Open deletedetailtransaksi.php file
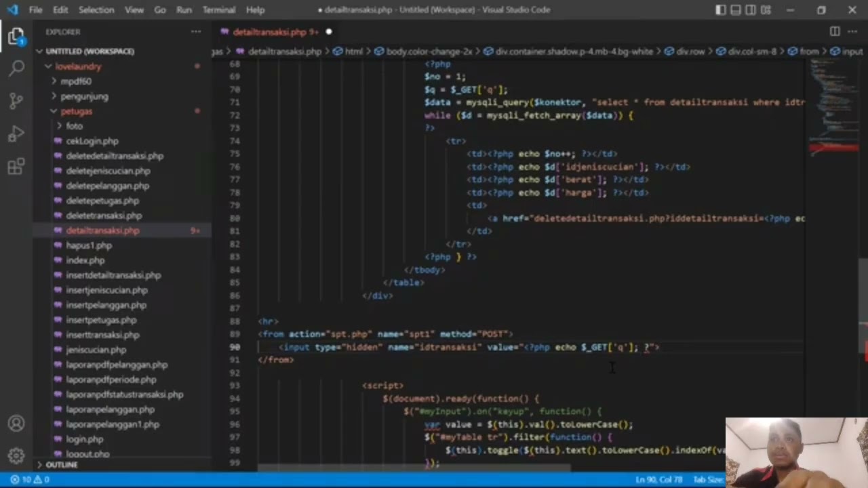This screenshot has height=488, width=868. [115, 156]
